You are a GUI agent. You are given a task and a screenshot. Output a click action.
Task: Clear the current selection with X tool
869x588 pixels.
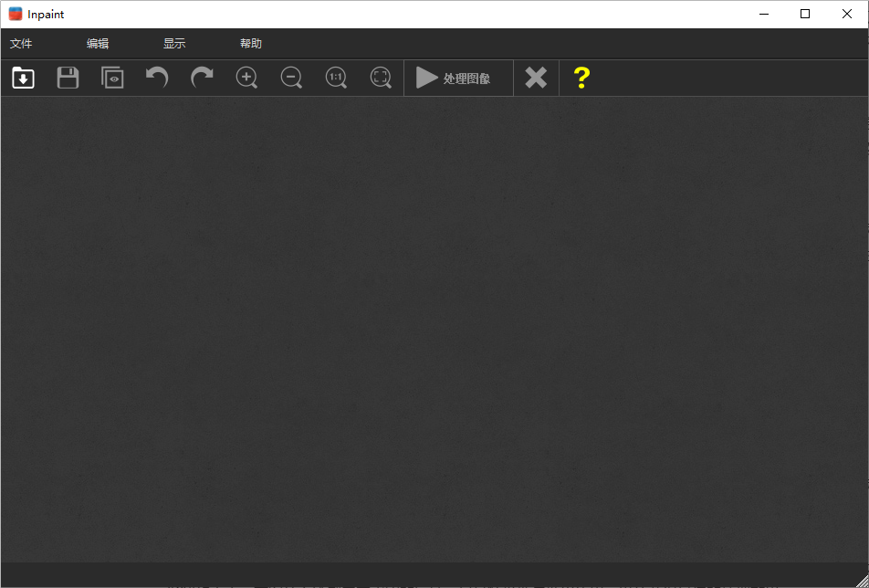click(x=535, y=78)
